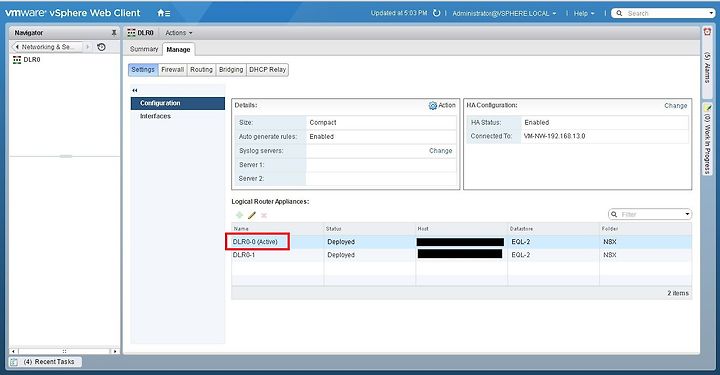Sort appliances by Datastore column
This screenshot has height=375, width=720.
(553, 229)
